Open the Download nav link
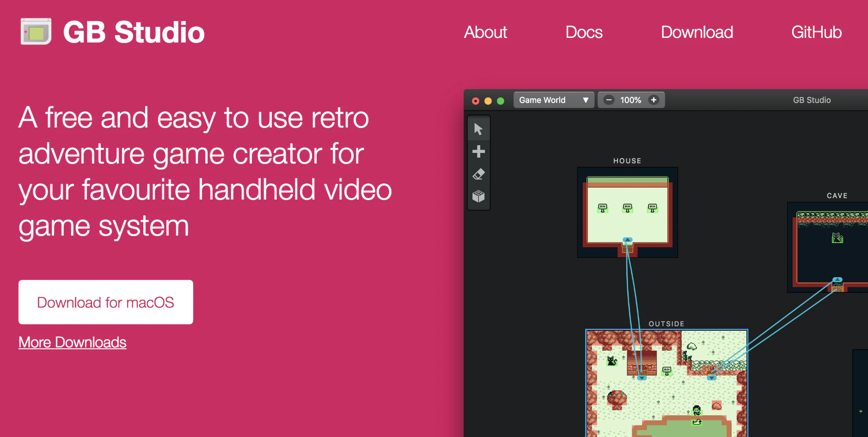868x437 pixels. 697,32
